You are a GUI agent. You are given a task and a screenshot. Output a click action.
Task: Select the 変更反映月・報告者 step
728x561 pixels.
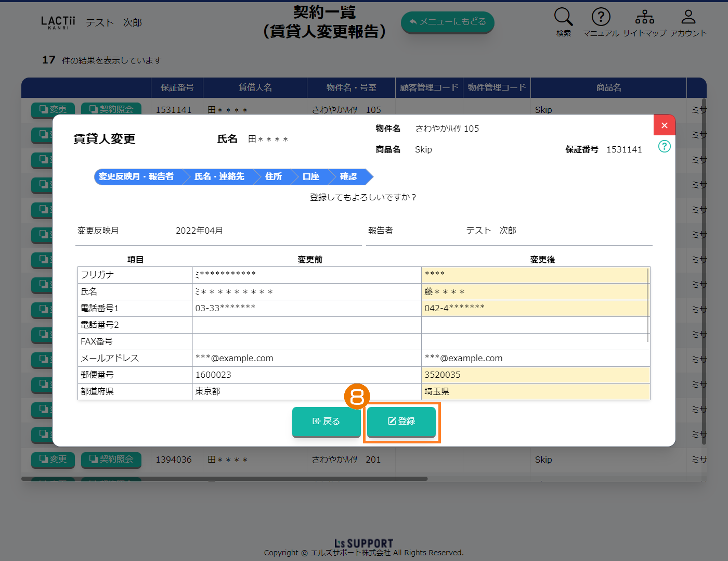tap(136, 177)
